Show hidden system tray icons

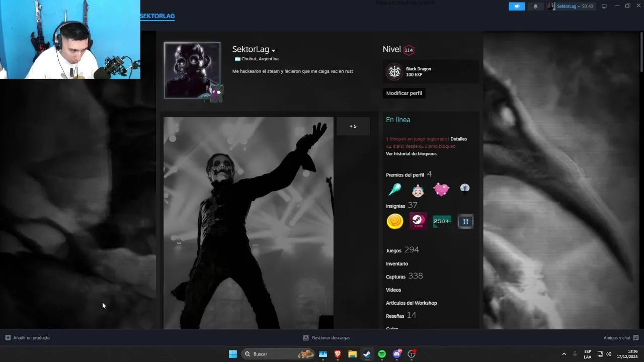564,354
